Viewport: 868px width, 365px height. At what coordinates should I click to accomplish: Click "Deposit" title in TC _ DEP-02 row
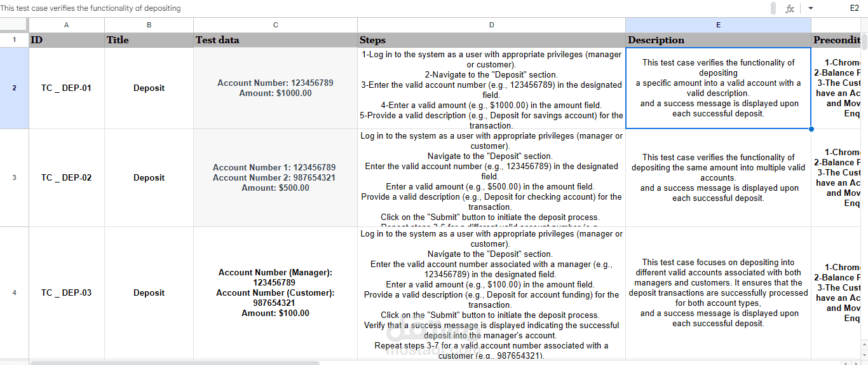[x=149, y=177]
